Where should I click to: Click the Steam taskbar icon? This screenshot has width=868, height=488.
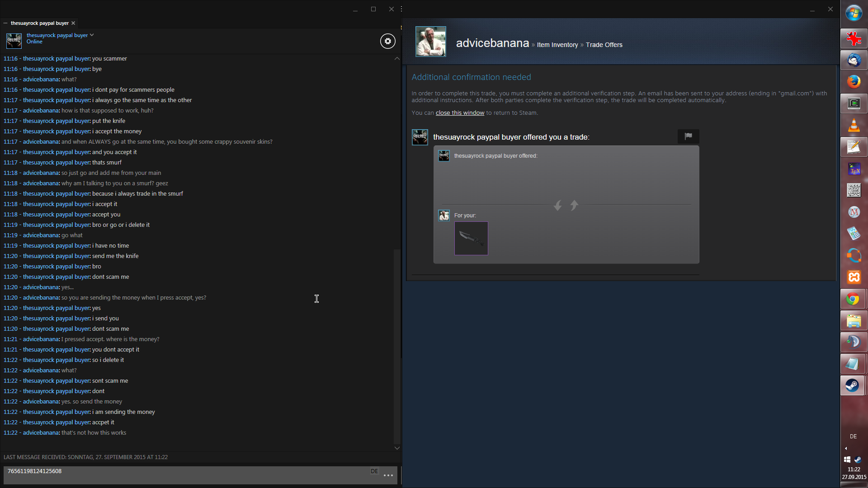tap(854, 385)
